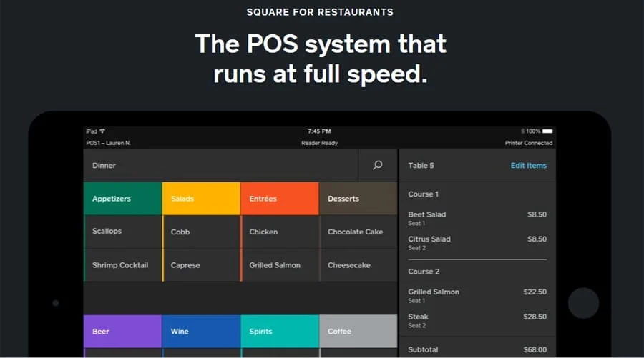Open the menu search magnifier icon
This screenshot has height=358, width=644.
pos(377,165)
